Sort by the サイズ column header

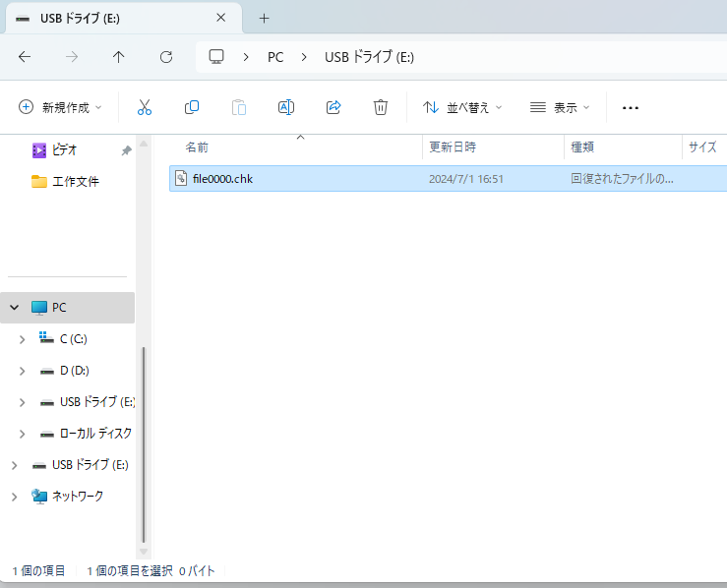702,147
